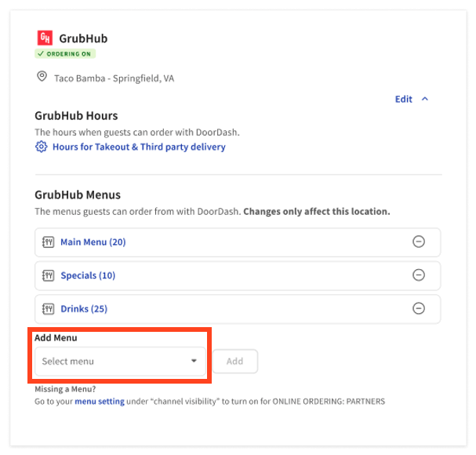Image resolution: width=476 pixels, height=455 pixels.
Task: Open Specials (10) menu link
Action: (x=88, y=275)
